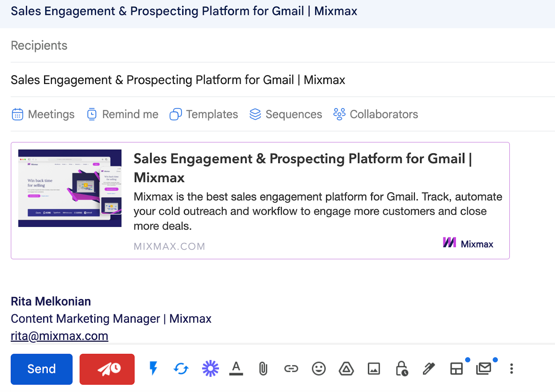Add this email to a Sequence
555x392 pixels.
coord(285,114)
